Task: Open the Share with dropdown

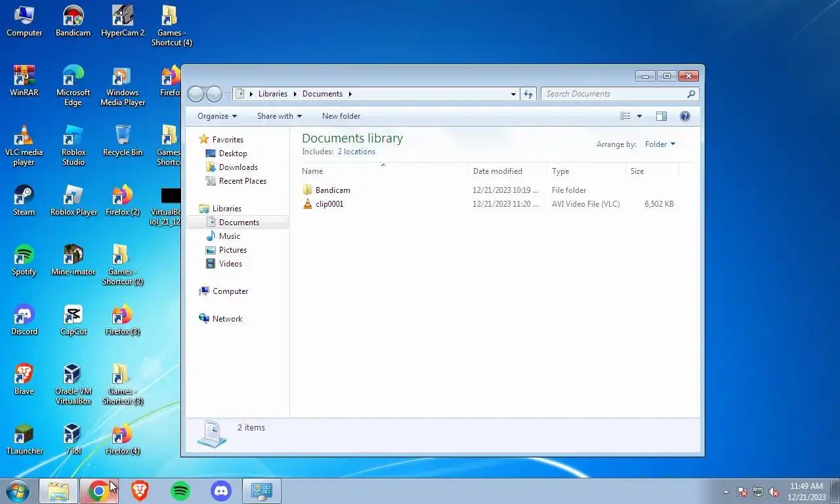Action: coord(280,116)
